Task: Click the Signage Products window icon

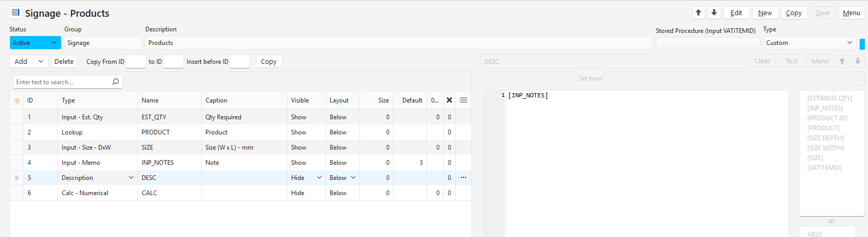Action: click(x=15, y=13)
